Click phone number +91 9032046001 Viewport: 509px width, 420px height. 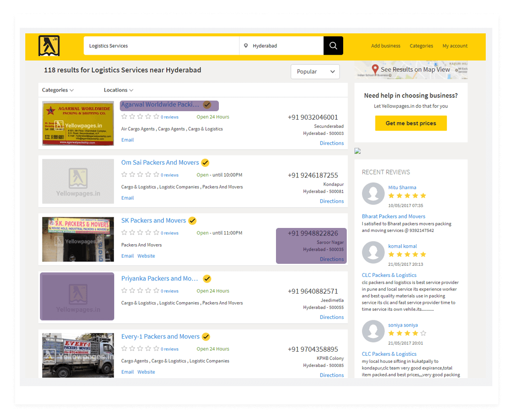[x=312, y=117]
